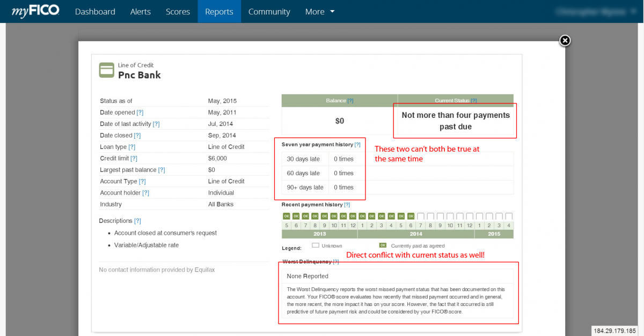Click the unknown status box above month 7 of 2014
This screenshot has width=644, height=336.
click(421, 216)
